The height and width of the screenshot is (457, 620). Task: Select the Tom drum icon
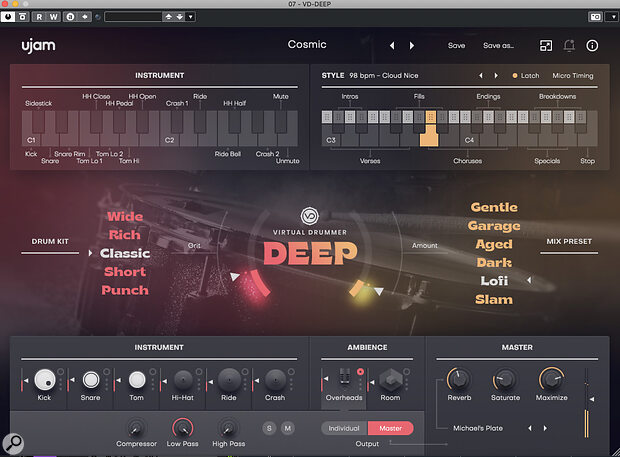pos(137,380)
